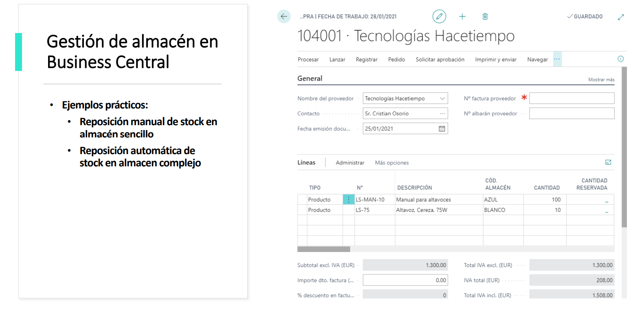Open Contacto lookup ellipsis button
The image size is (644, 327).
click(442, 113)
